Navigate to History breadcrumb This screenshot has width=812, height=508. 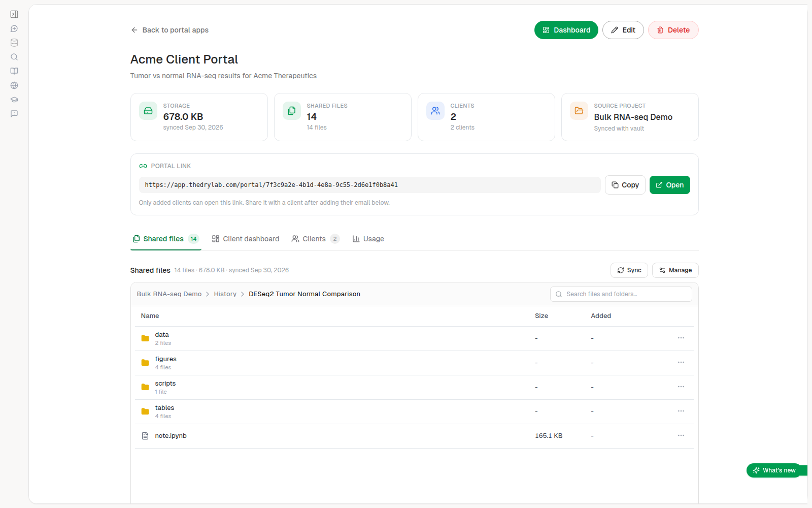point(225,294)
